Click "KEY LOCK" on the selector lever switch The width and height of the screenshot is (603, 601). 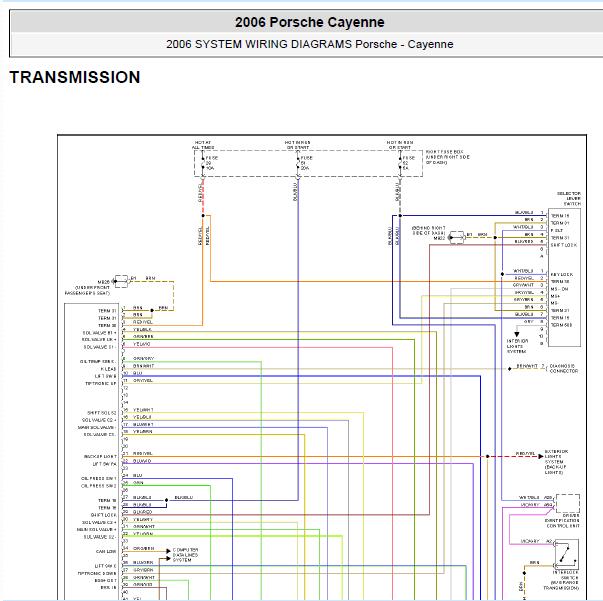(562, 275)
